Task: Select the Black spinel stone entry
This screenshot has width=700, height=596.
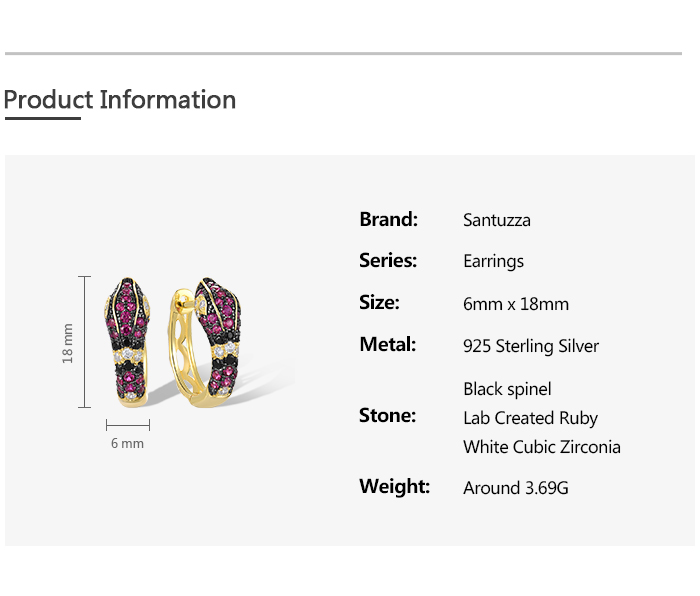Action: click(507, 389)
